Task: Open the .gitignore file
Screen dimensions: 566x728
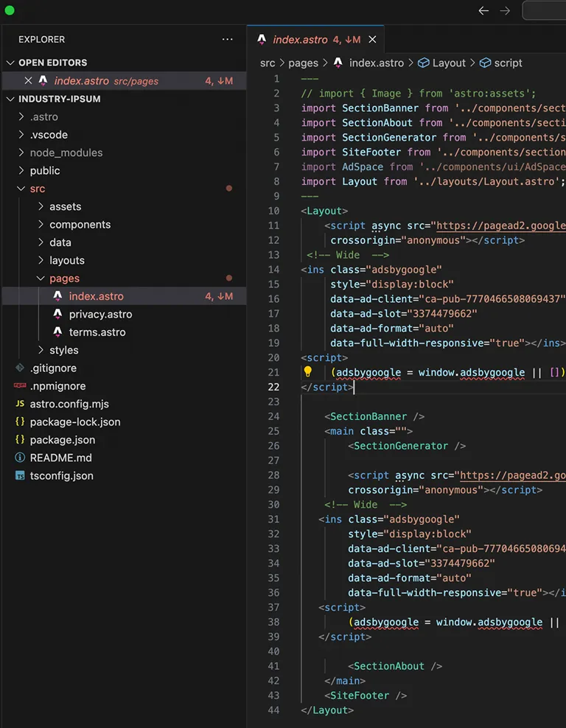Action: pos(53,368)
